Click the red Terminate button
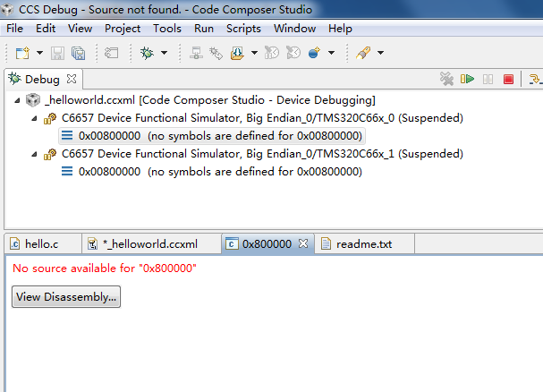 (x=508, y=80)
